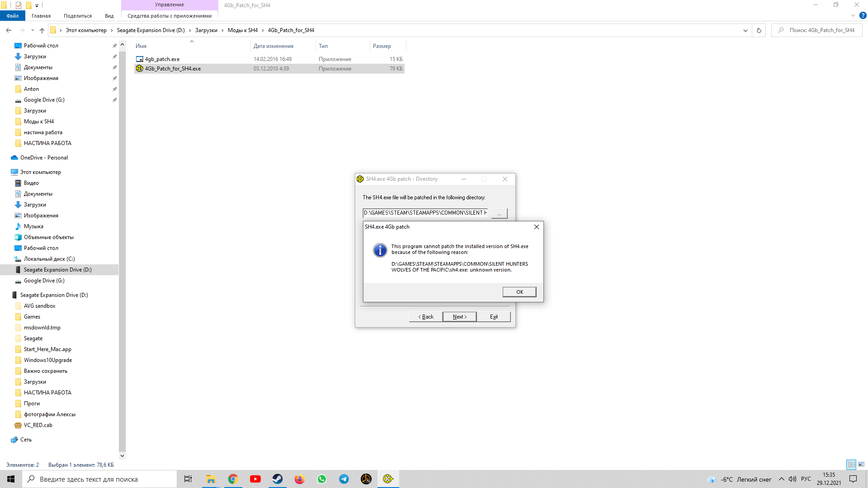Switch to large thumbnails view icon
The height and width of the screenshot is (488, 868).
point(861,465)
